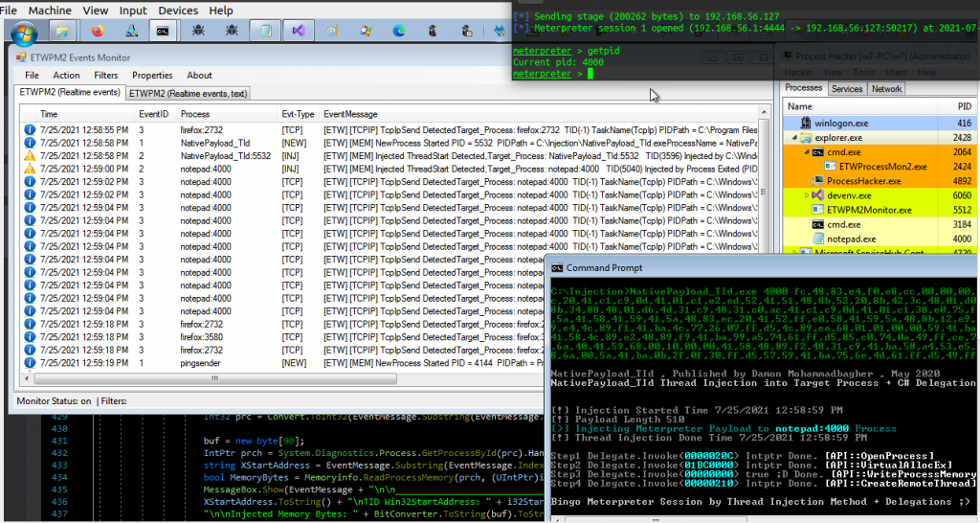Screen dimensions: 980x523
Task: Switch to the Services tab in Process Hacker
Action: pyautogui.click(x=846, y=88)
